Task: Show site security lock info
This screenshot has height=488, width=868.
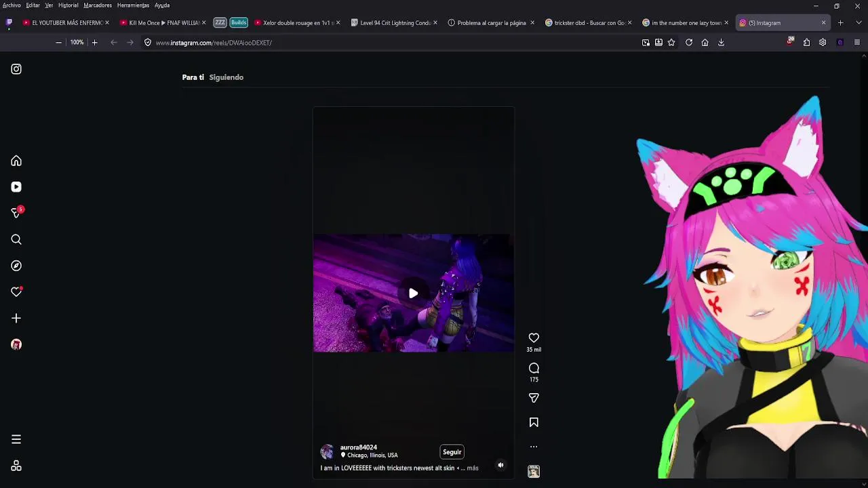Action: (147, 43)
